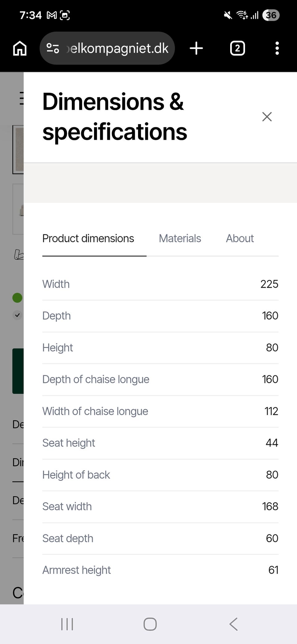Open a new tab with plus icon

click(x=196, y=48)
